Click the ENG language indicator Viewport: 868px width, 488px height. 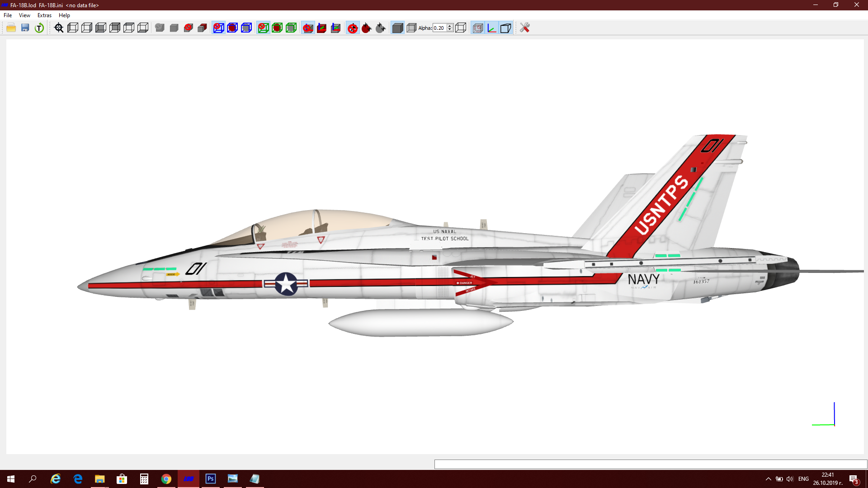[803, 479]
